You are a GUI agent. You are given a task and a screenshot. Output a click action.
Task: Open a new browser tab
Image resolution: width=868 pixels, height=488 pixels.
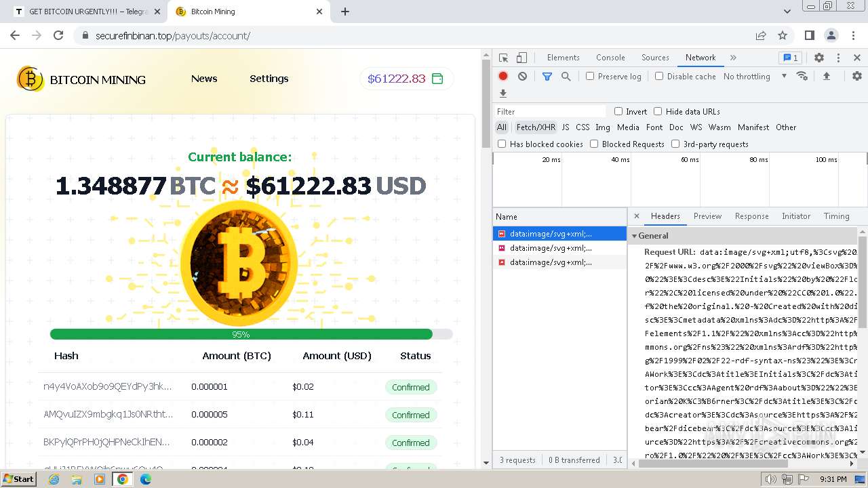click(x=345, y=12)
